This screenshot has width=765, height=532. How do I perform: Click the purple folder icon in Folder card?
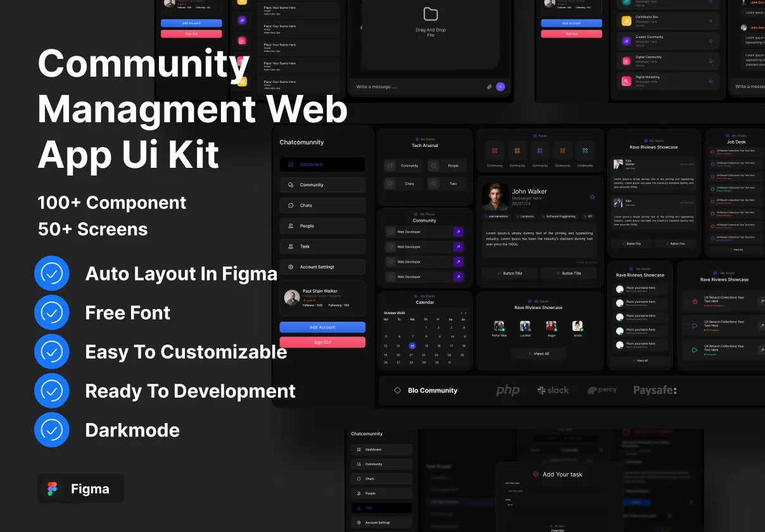[540, 151]
